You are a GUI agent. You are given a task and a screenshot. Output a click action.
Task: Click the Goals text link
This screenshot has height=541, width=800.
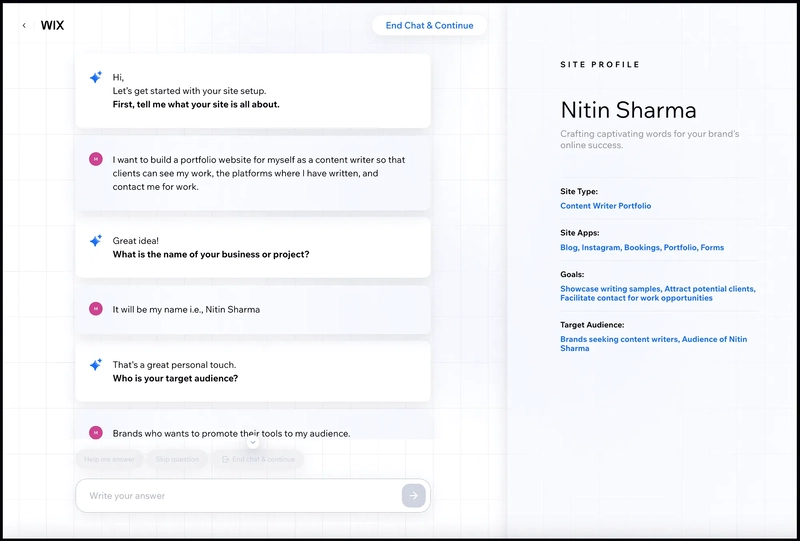point(658,293)
